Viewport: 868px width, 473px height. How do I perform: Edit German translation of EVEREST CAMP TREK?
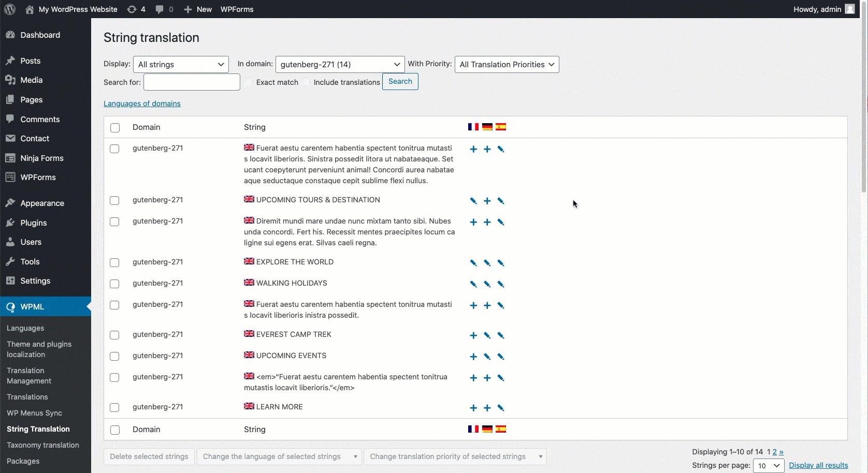(x=487, y=335)
